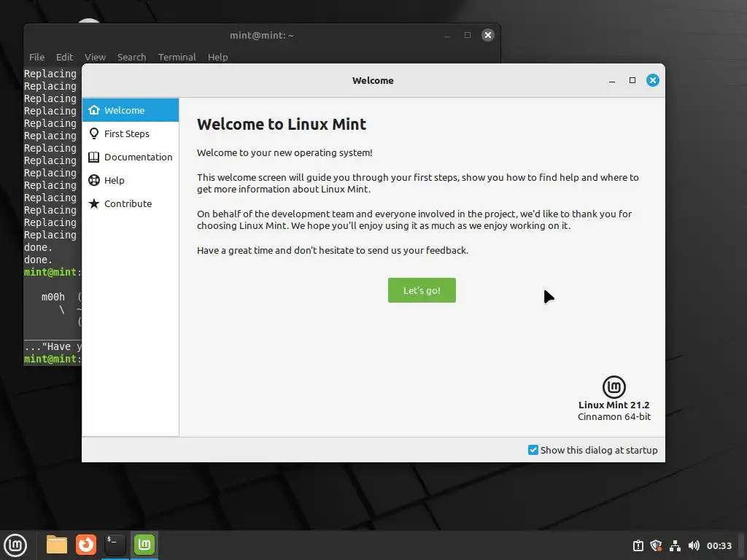This screenshot has height=560, width=747.
Task: Open the Update Manager shield tray icon
Action: pos(656,545)
